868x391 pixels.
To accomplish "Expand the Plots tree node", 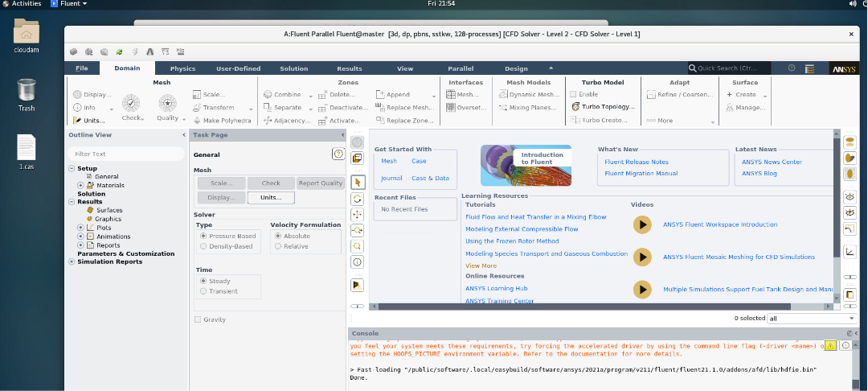I will [80, 228].
